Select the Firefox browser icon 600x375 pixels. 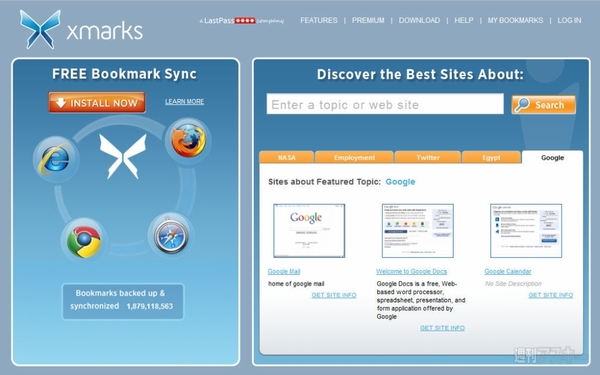188,140
